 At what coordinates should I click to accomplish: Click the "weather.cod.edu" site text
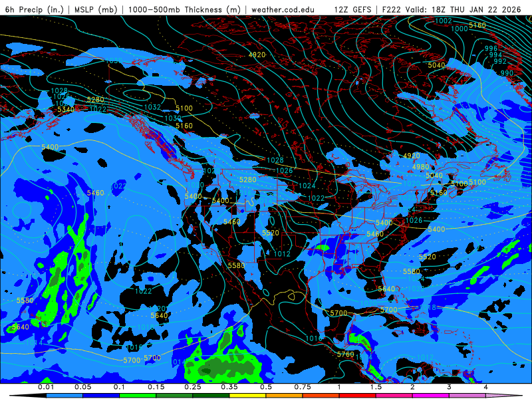coord(283,9)
